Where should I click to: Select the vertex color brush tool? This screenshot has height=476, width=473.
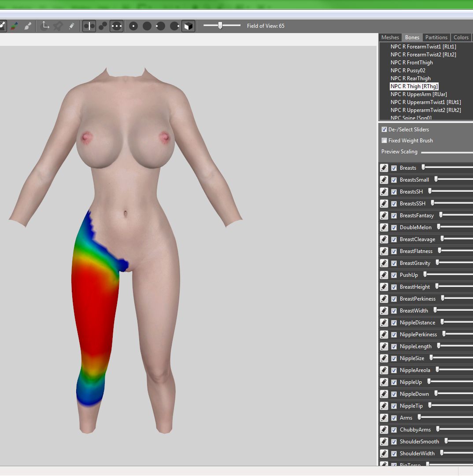14,26
